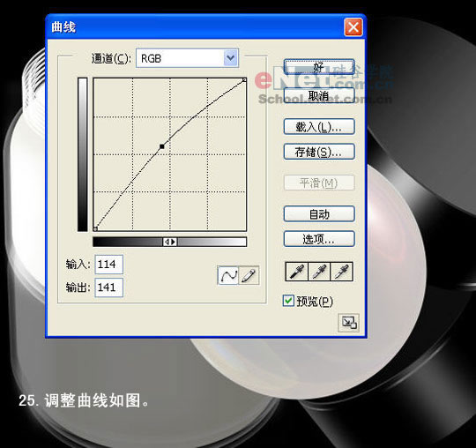Toggle the 预览(P) preview checkbox
476x448 pixels.
tap(288, 301)
